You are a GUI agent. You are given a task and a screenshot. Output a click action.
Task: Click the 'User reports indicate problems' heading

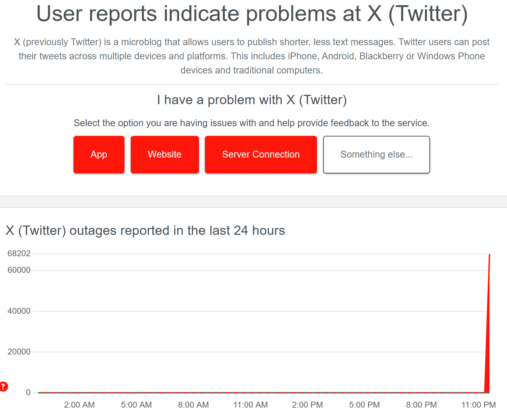(252, 14)
